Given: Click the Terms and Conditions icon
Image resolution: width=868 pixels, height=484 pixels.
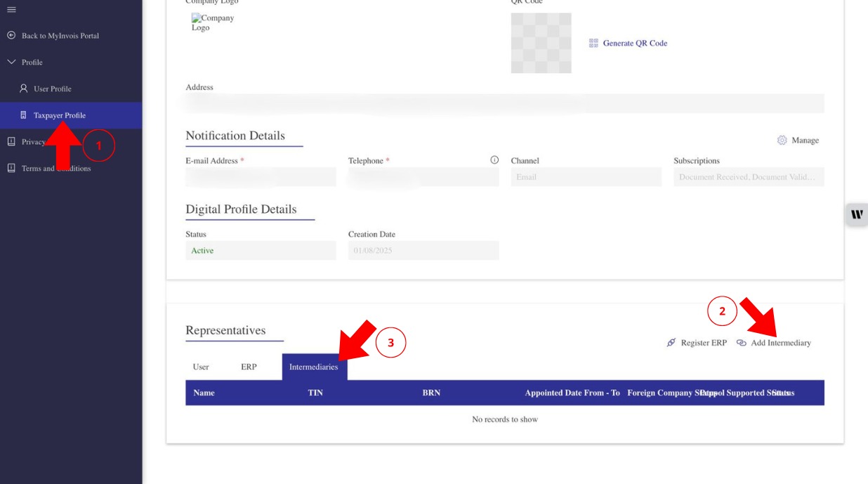Looking at the screenshot, I should (11, 168).
